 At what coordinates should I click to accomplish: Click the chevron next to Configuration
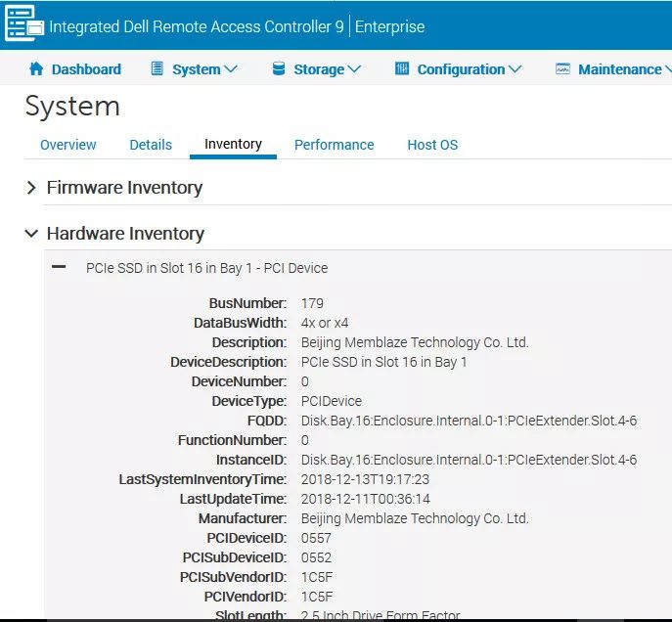coord(515,69)
